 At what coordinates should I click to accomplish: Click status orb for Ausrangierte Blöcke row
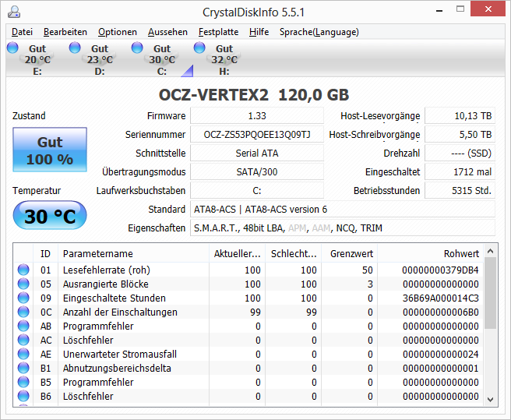click(23, 284)
